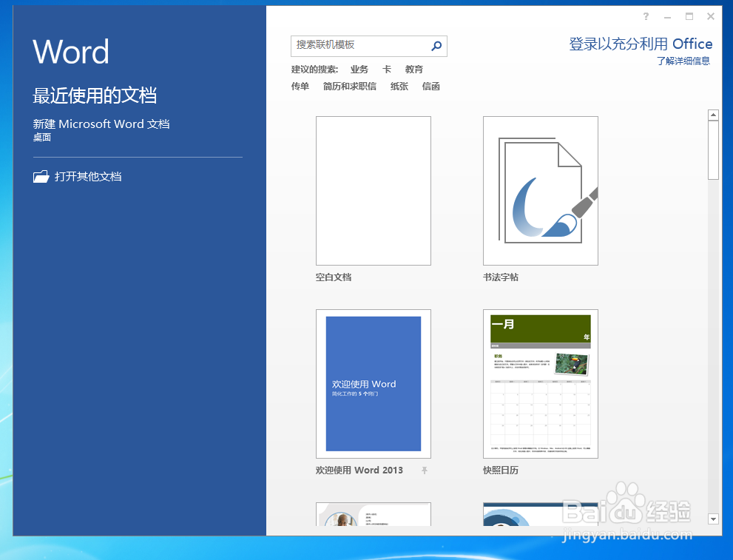Select the 教育 suggested search
733x560 pixels.
(414, 70)
